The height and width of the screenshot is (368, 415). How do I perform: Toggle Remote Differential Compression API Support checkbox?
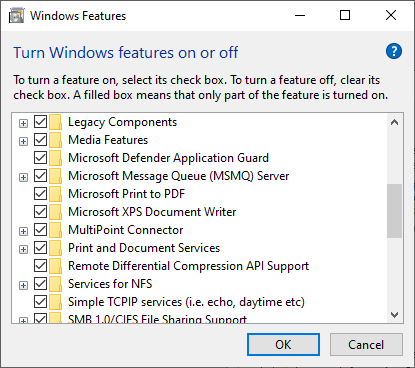40,266
